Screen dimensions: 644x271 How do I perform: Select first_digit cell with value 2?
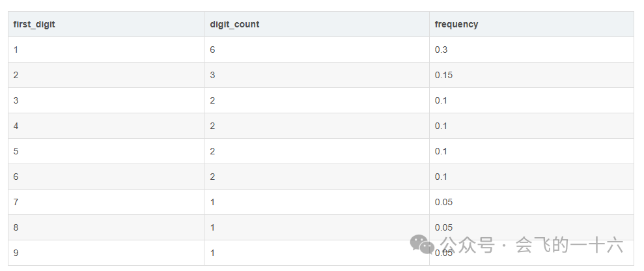point(16,75)
